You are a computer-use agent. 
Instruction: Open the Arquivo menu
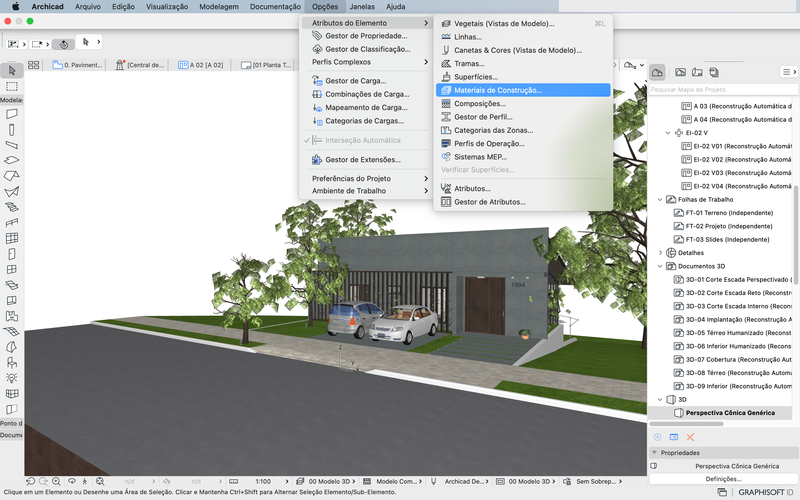pyautogui.click(x=88, y=7)
